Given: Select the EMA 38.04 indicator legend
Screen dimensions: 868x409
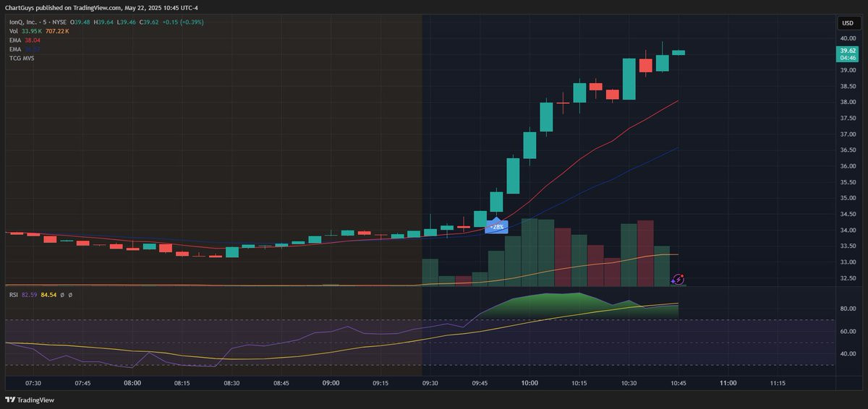Looking at the screenshot, I should pyautogui.click(x=25, y=40).
